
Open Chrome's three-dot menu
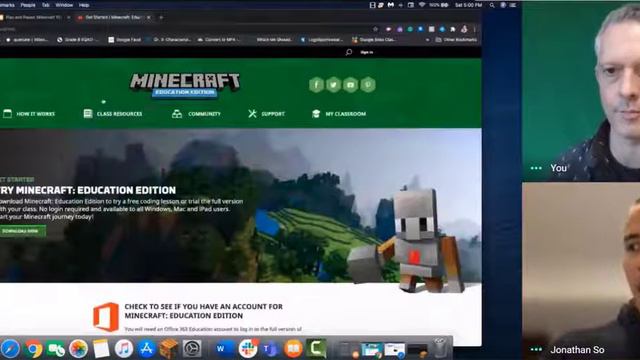[474, 29]
